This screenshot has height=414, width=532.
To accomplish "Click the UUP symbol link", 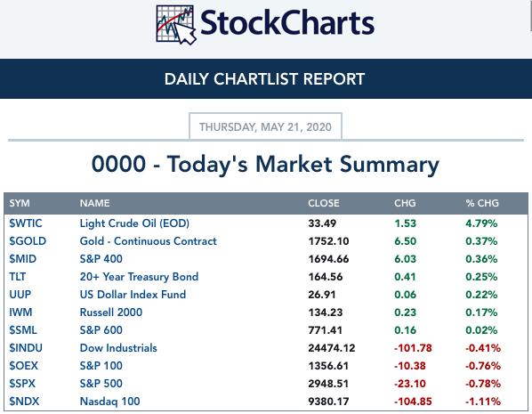I will tap(20, 295).
